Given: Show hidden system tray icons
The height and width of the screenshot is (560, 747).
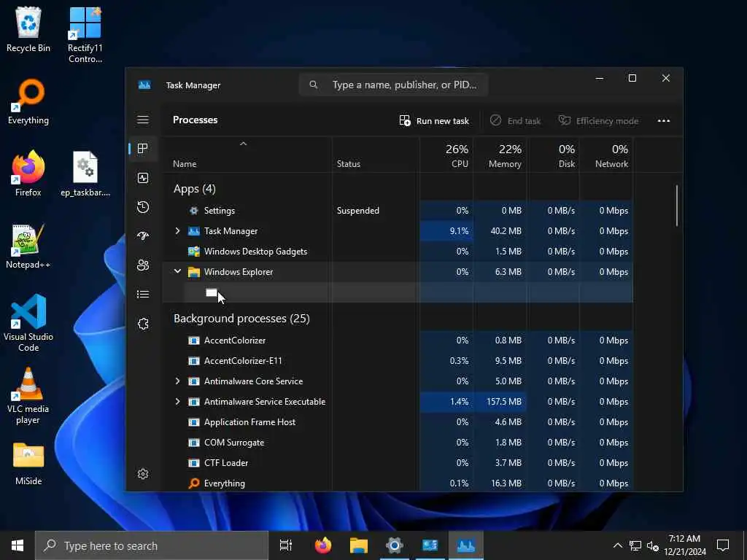Looking at the screenshot, I should coord(617,545).
